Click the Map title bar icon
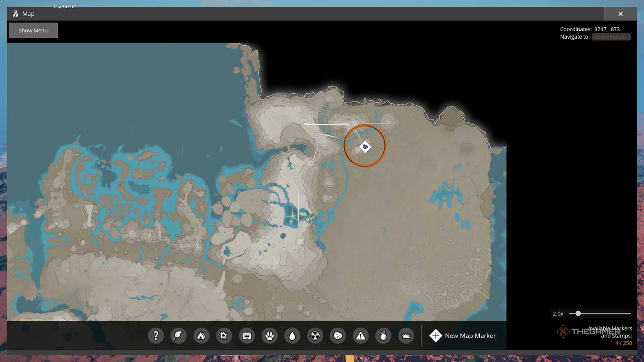 pos(16,14)
